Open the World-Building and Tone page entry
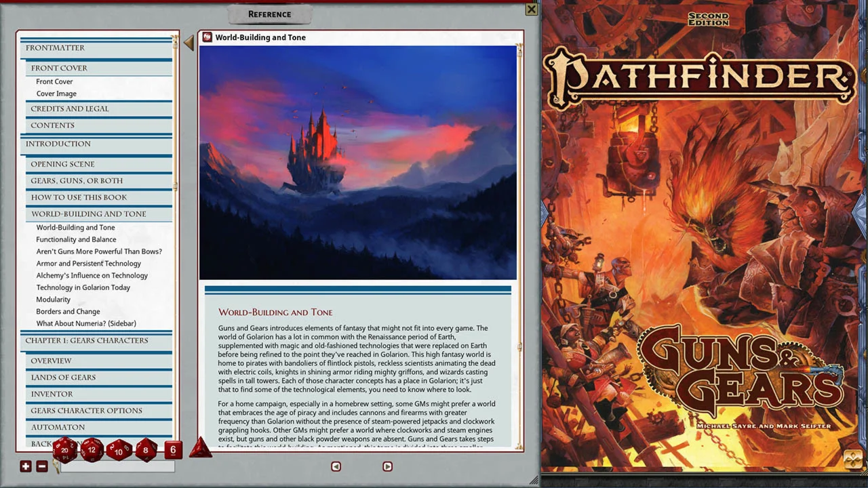 [75, 228]
